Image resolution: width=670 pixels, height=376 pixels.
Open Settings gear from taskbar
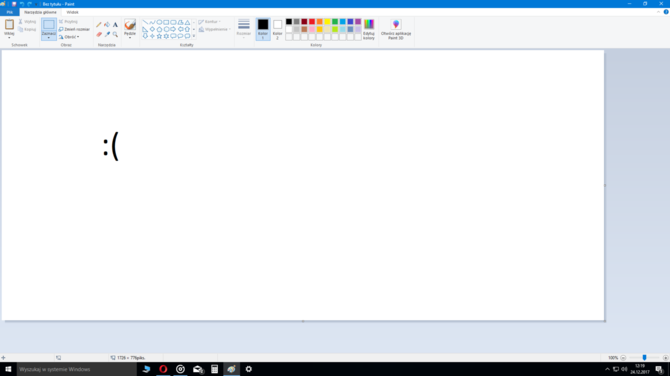tap(249, 369)
